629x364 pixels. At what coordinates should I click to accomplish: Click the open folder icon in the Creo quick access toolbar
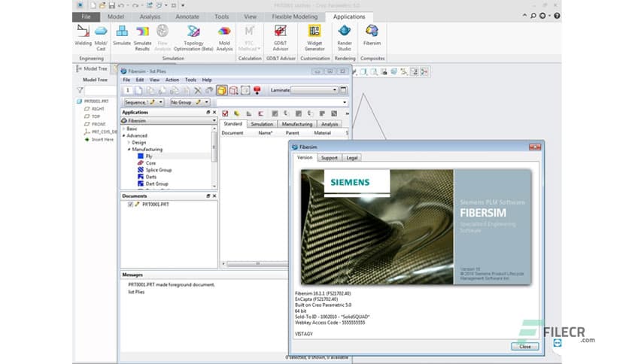pos(102,5)
